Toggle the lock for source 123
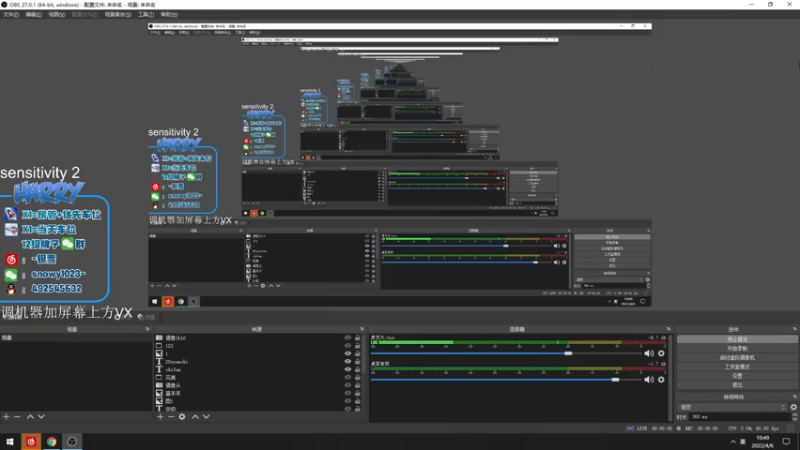The width and height of the screenshot is (800, 450). coord(358,345)
